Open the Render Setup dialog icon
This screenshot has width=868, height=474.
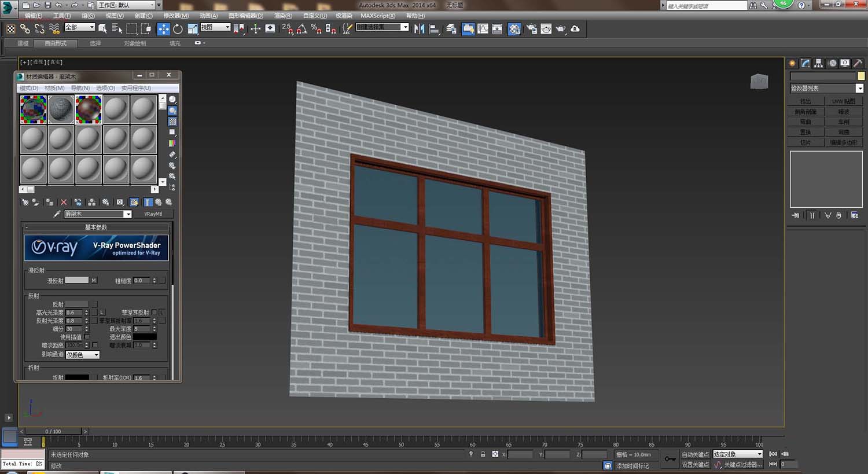532,29
